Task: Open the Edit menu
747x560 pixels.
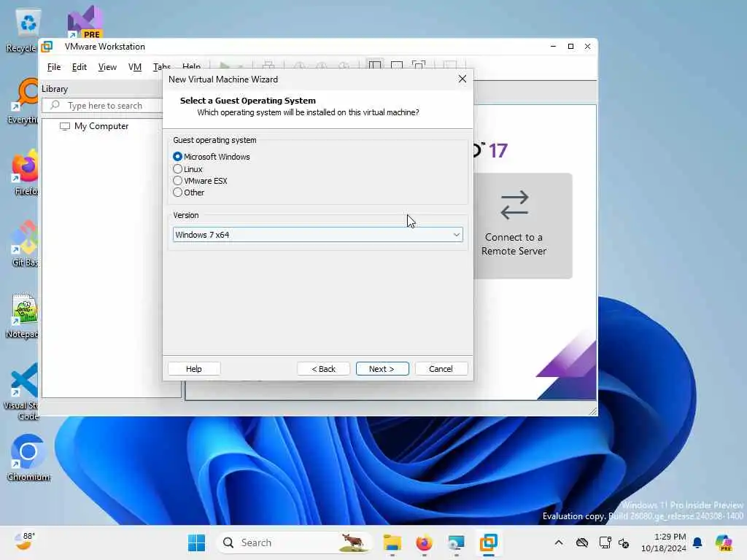Action: (79, 67)
